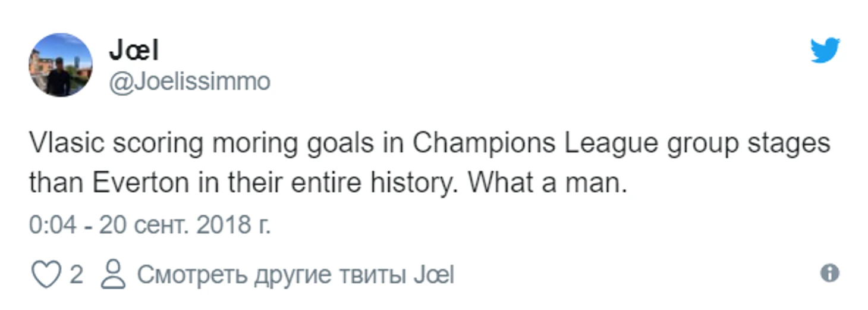
Task: Open the @Joelissimmo handle link
Action: (189, 82)
